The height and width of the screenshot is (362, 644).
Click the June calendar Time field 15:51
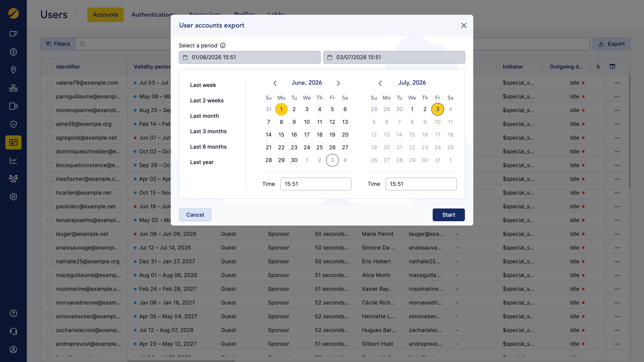316,184
